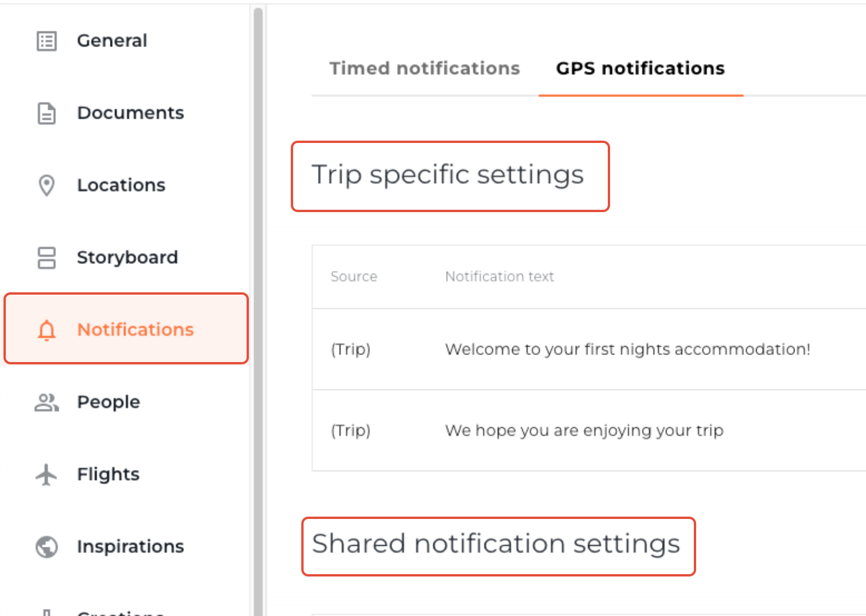Screen dimensions: 866x616
Task: Select the Notifications bell icon
Action: click(x=46, y=331)
